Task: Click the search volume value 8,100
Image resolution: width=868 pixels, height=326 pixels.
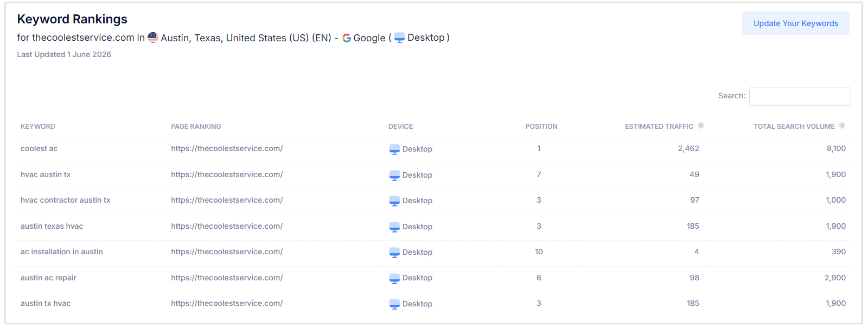Action: 836,148
